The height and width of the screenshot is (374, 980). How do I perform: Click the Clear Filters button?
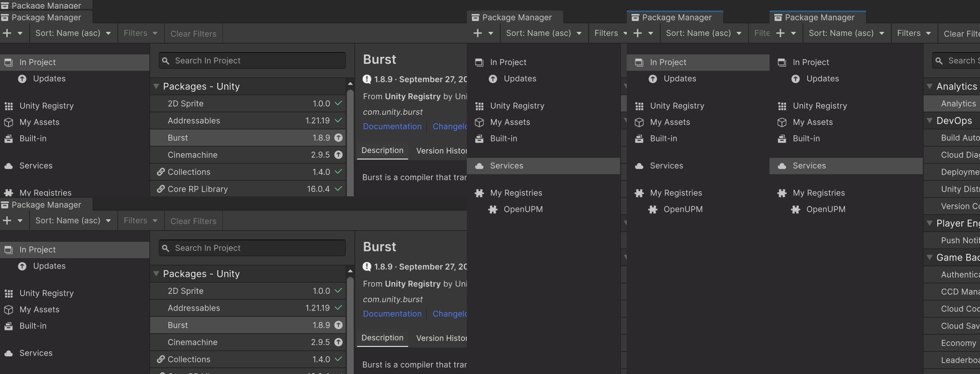(x=193, y=33)
